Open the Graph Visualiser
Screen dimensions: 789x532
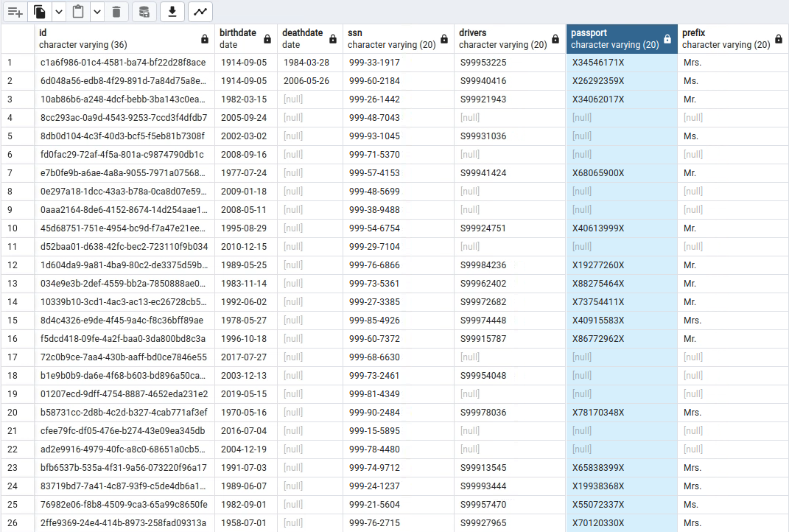click(x=200, y=12)
